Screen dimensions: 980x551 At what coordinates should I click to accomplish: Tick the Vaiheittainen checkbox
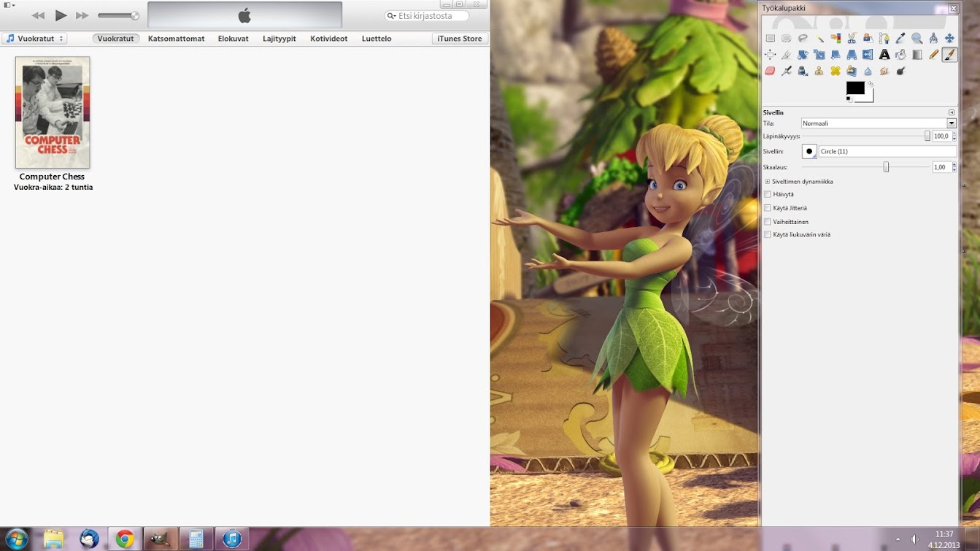(767, 222)
